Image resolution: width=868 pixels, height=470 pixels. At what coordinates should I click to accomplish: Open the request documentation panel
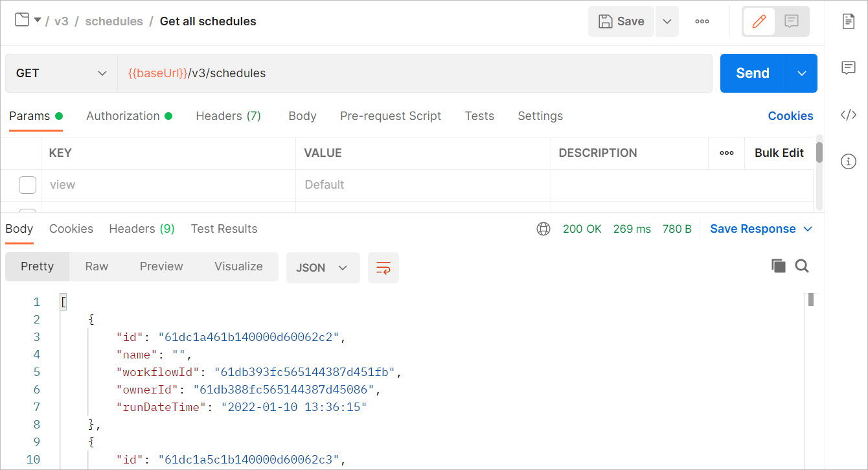coord(849,21)
